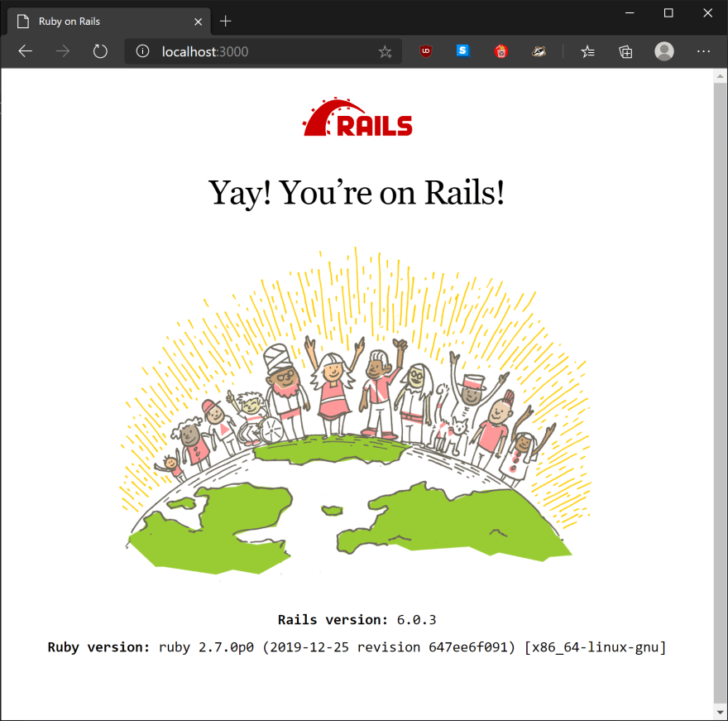Close the browser window
Screen dimensions: 728x721
coord(707,13)
